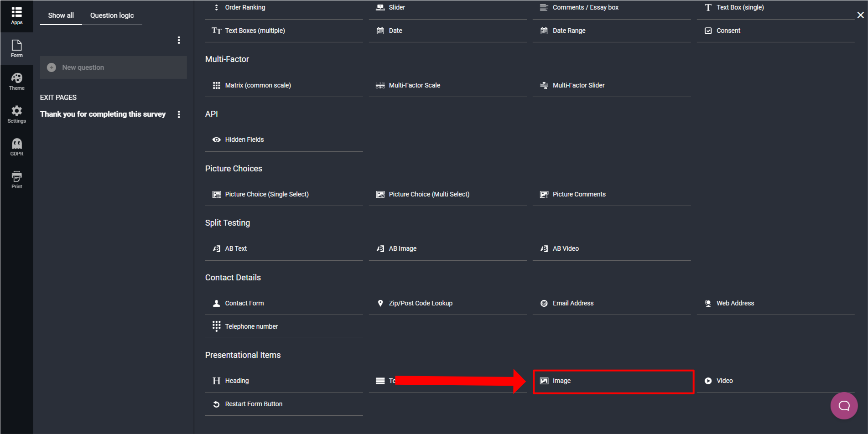Choose Text Box (single) question type

(775, 8)
